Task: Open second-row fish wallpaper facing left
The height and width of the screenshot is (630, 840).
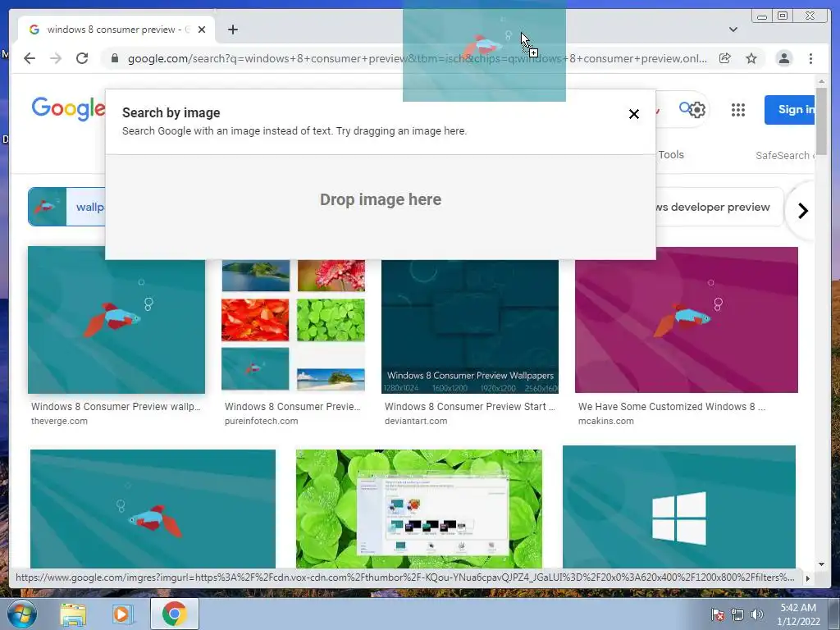Action: point(153,509)
